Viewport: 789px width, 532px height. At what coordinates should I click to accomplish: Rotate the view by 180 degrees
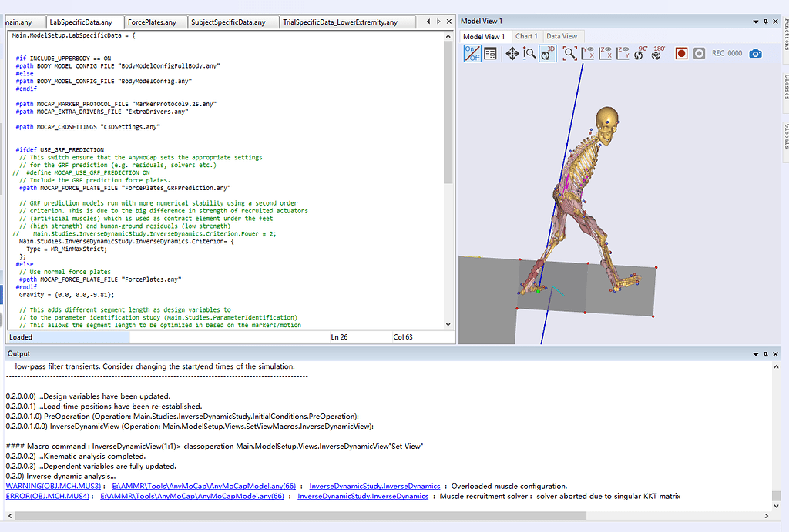tap(659, 53)
